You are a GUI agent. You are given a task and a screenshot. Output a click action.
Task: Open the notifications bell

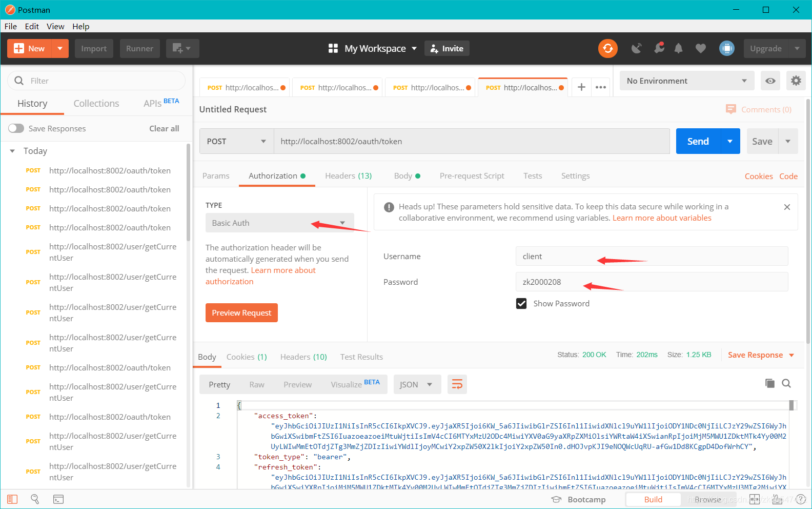coord(678,48)
